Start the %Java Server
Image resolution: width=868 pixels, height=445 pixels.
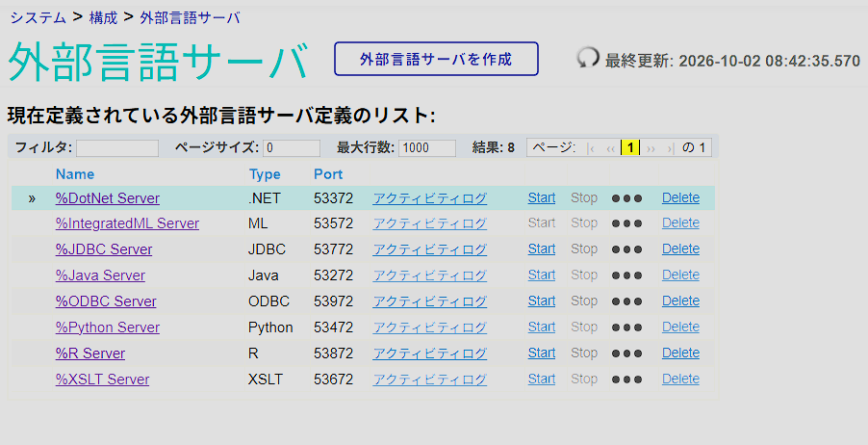542,275
